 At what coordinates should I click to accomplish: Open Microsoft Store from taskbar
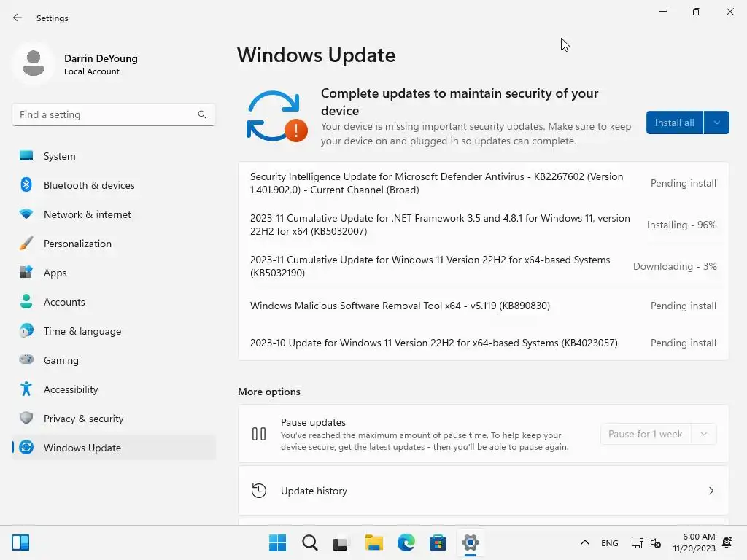click(438, 542)
